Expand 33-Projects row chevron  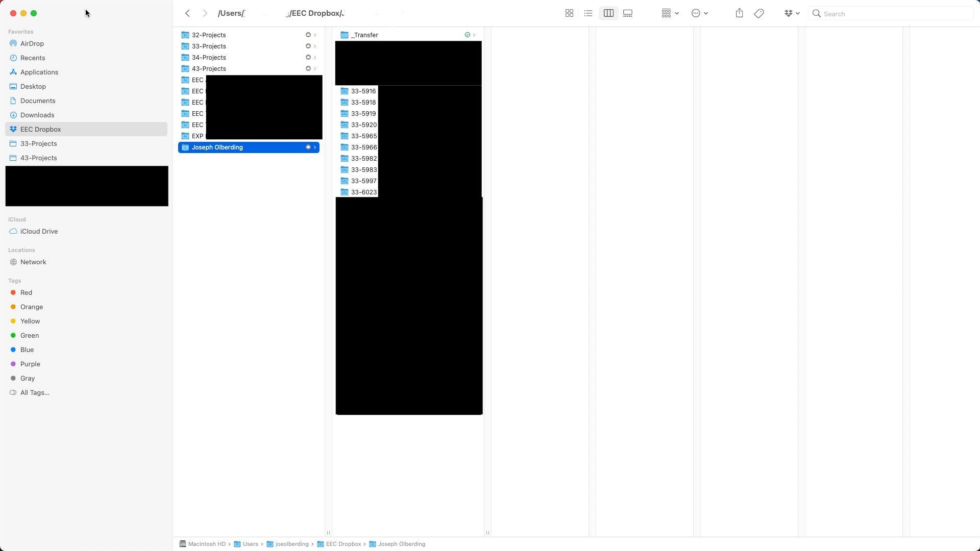[x=315, y=46]
